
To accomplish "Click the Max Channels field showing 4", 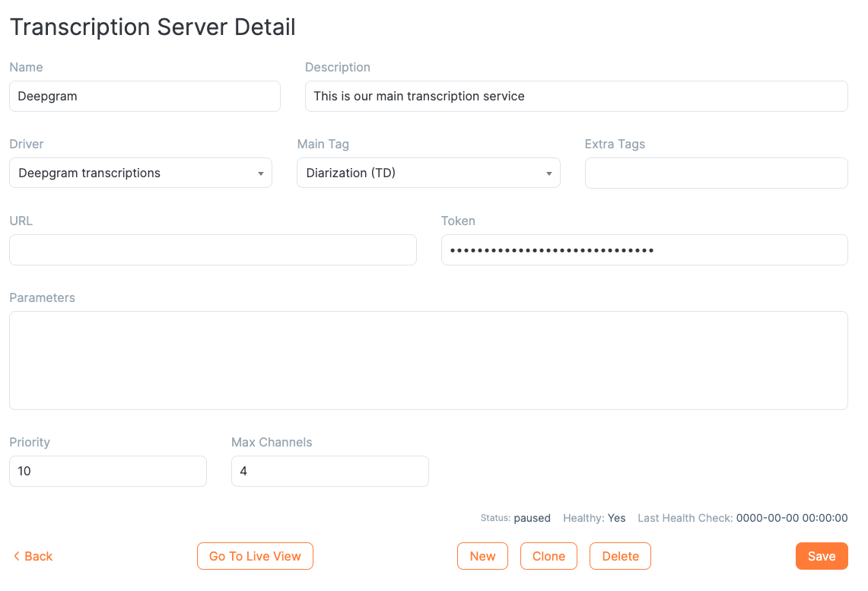I will (x=330, y=471).
